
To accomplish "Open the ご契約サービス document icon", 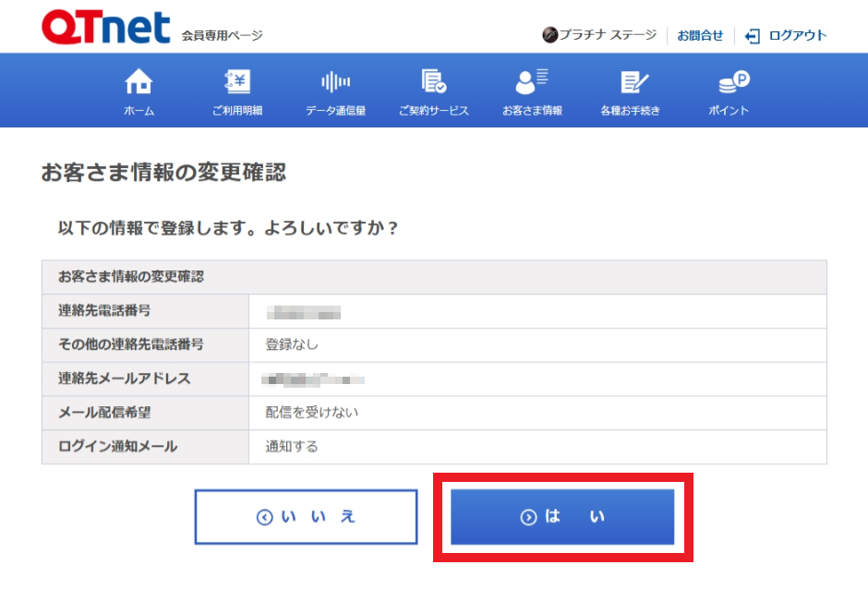I will tap(433, 82).
